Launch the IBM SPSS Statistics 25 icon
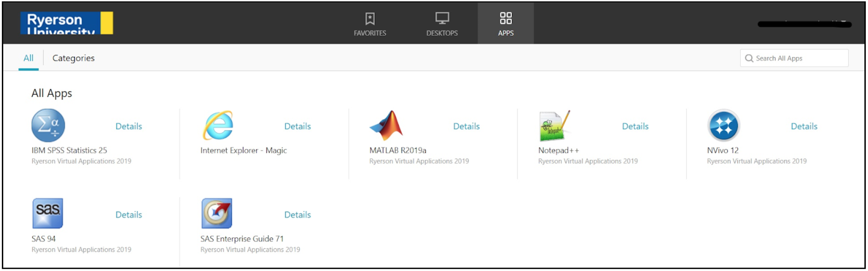This screenshot has width=868, height=271. 48,125
